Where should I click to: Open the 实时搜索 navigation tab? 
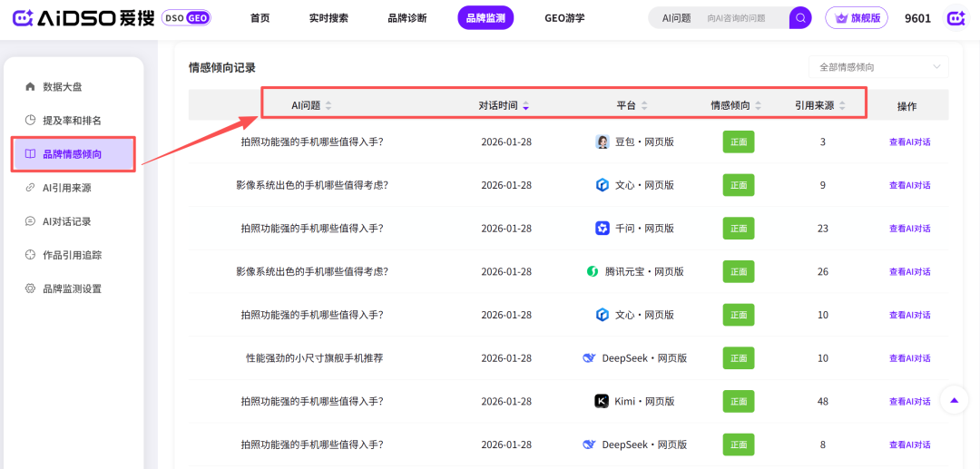tap(328, 18)
